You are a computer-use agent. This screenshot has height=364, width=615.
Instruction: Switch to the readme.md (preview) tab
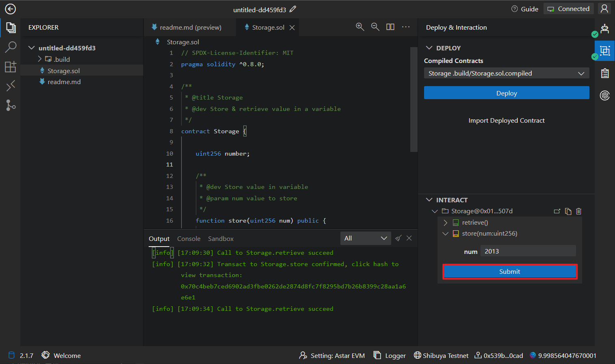(190, 28)
